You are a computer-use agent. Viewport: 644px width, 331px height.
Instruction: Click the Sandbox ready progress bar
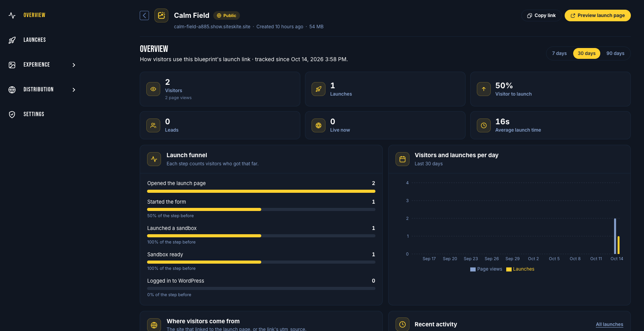pyautogui.click(x=261, y=262)
